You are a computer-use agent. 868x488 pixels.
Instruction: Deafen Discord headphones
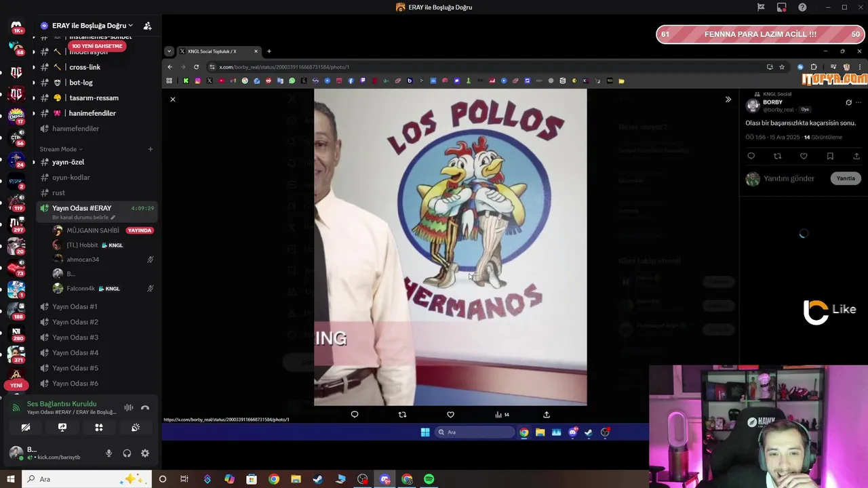(127, 453)
